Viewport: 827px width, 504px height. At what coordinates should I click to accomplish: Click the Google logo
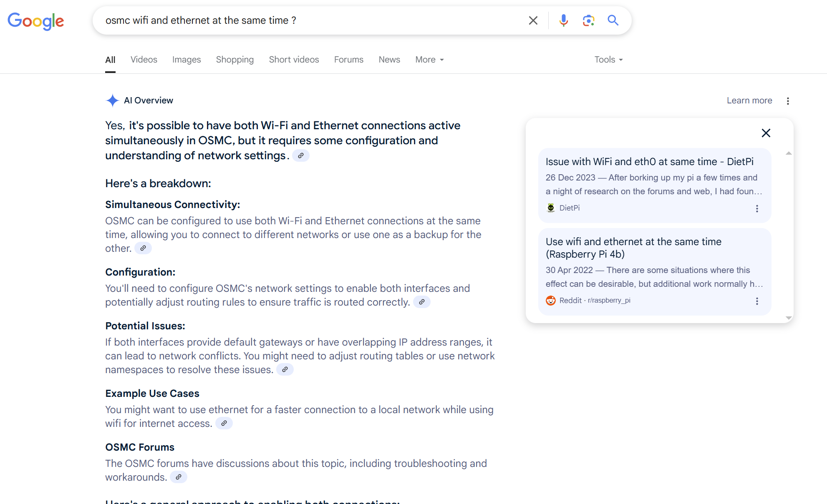[x=36, y=21]
